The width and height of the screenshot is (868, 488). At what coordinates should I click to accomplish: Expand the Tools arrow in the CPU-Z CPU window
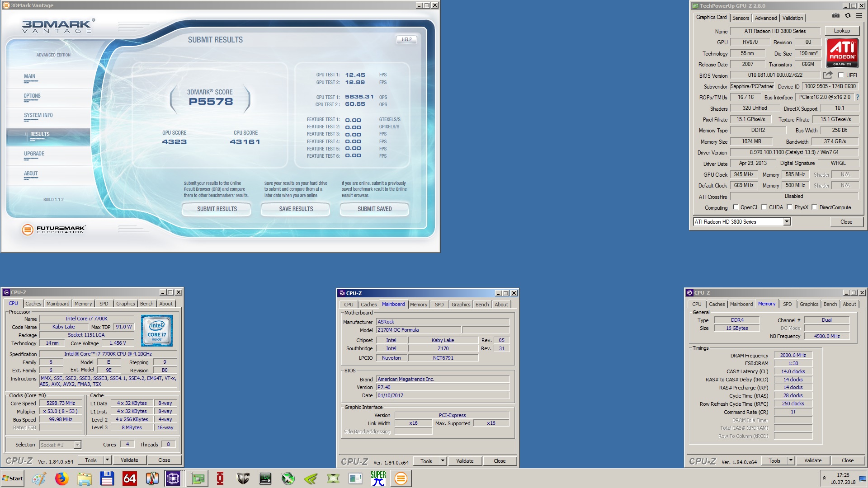point(107,460)
